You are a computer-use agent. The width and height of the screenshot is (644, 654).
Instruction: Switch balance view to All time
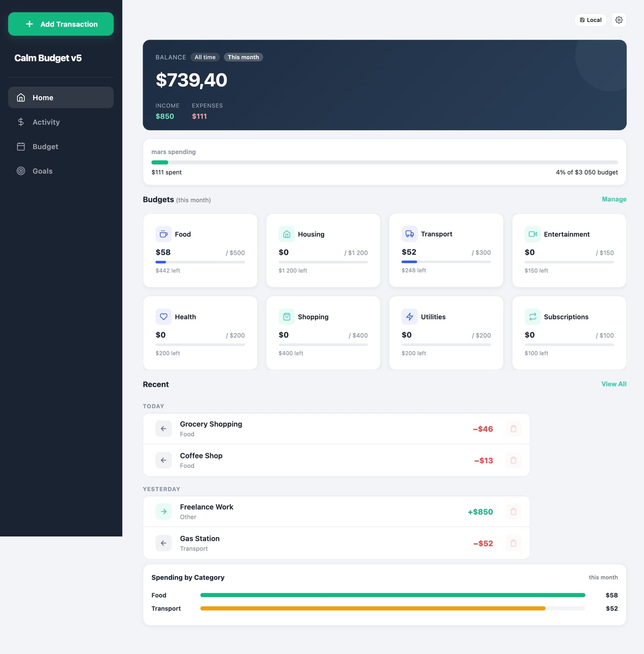205,57
